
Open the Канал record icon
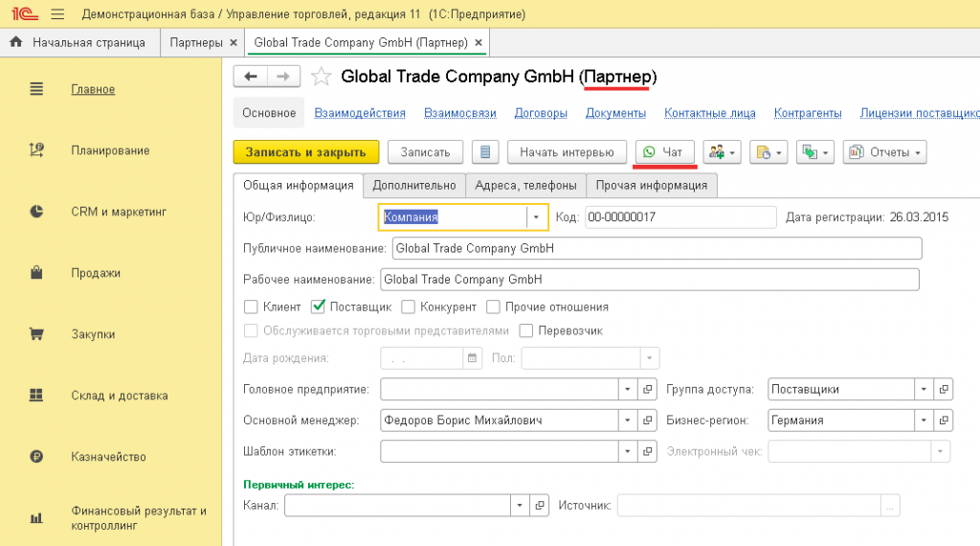pyautogui.click(x=540, y=506)
